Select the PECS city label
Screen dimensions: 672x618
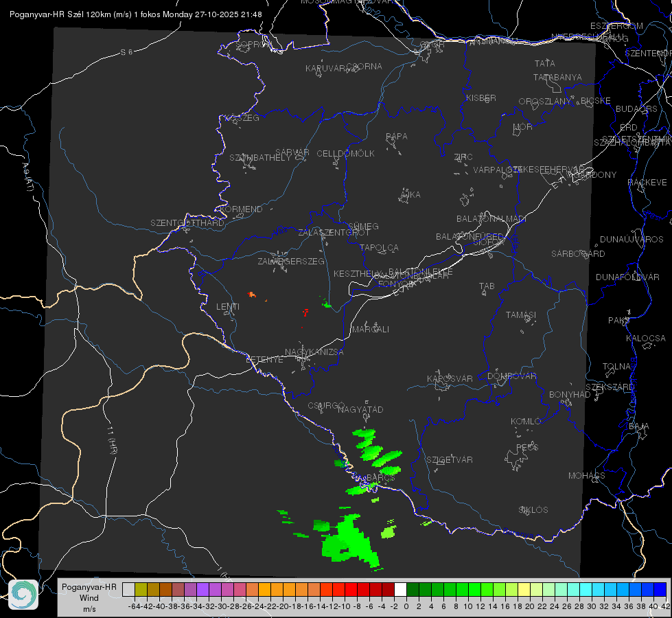click(x=526, y=447)
